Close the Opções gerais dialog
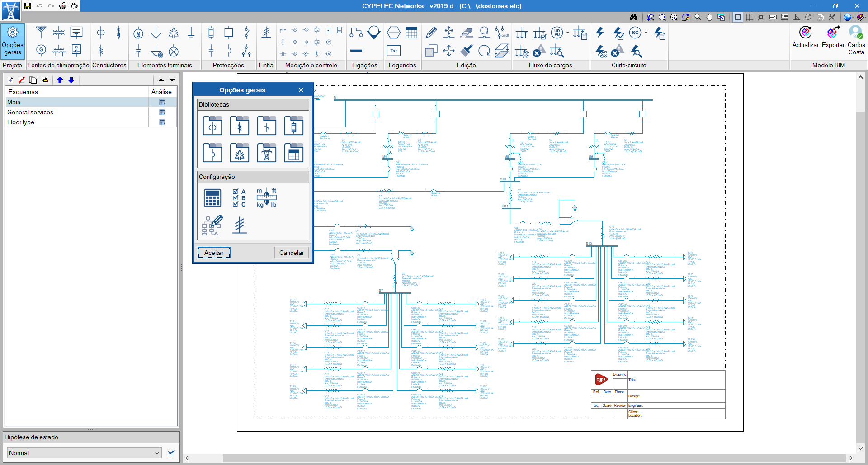The width and height of the screenshot is (868, 465). tap(301, 90)
